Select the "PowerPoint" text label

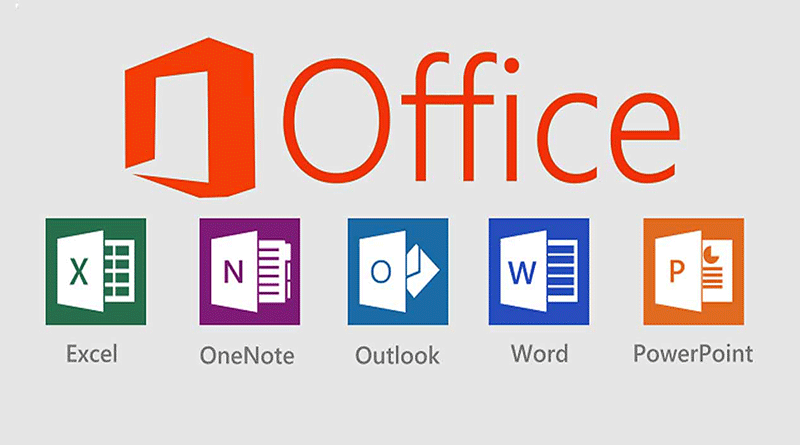(693, 354)
